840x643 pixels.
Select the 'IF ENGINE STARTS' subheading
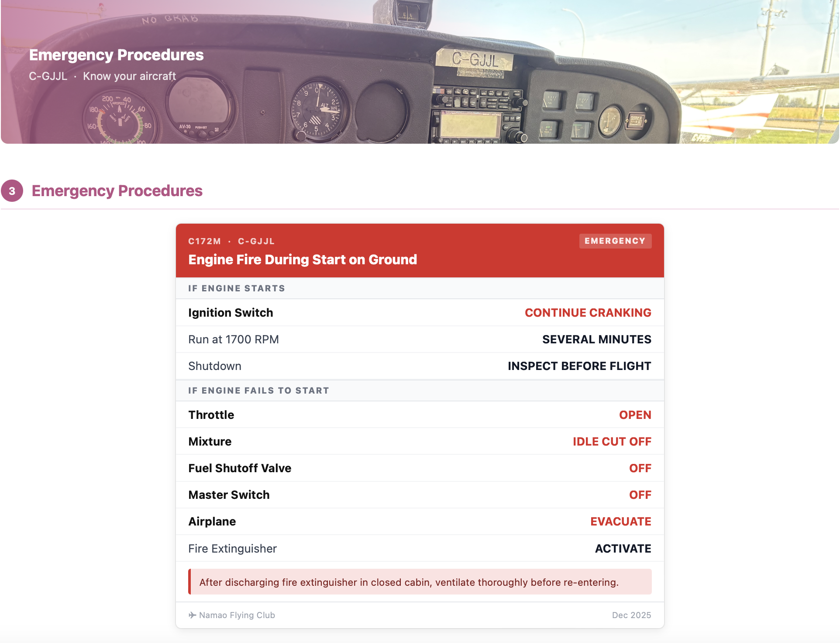(237, 288)
